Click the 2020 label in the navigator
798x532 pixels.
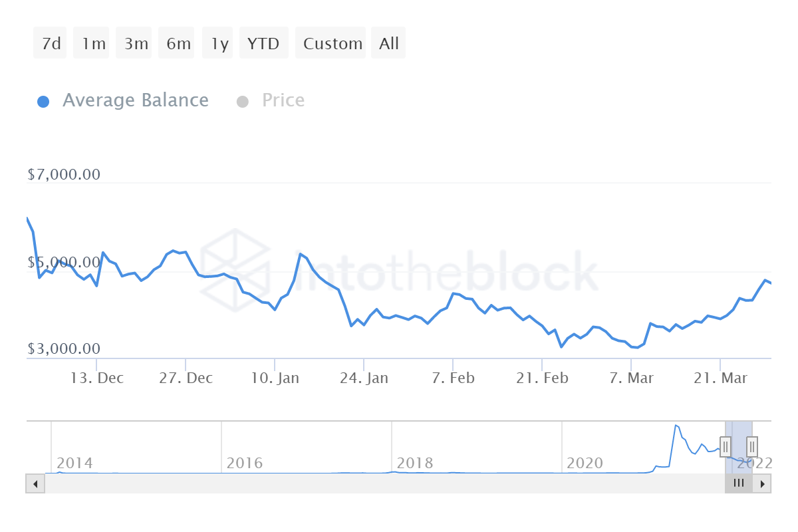click(585, 463)
